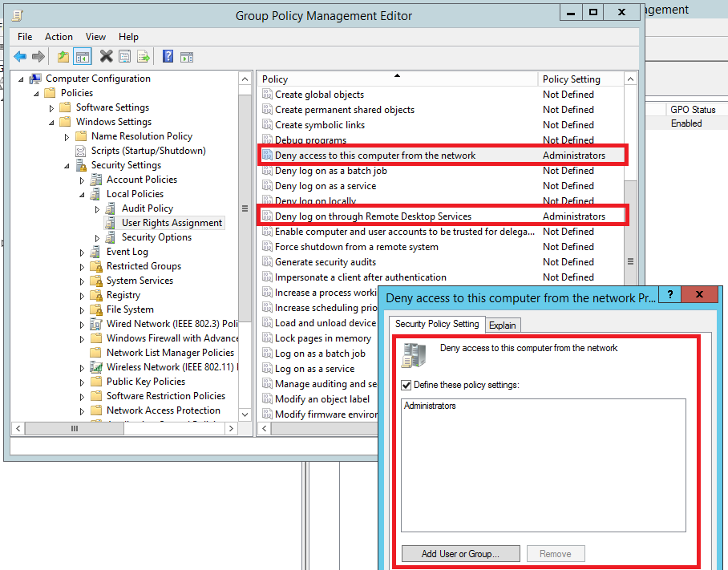
Task: Click the Delete X toolbar icon
Action: [106, 56]
